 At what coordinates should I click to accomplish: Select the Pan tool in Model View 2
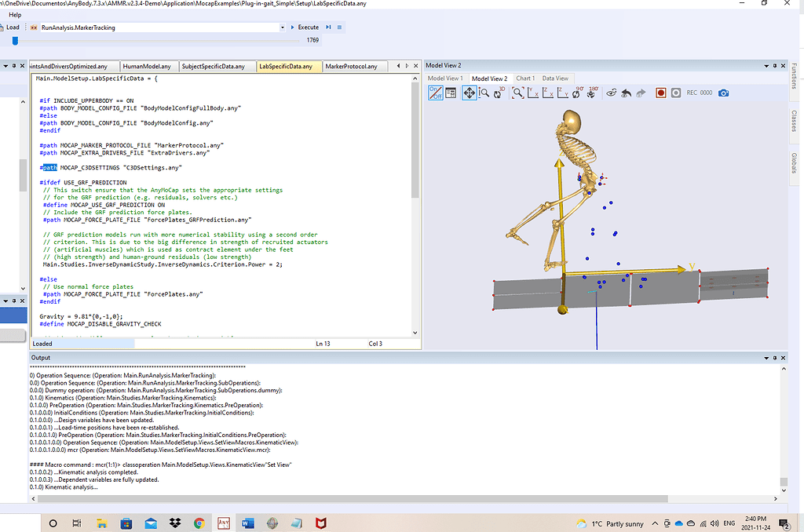[x=470, y=92]
